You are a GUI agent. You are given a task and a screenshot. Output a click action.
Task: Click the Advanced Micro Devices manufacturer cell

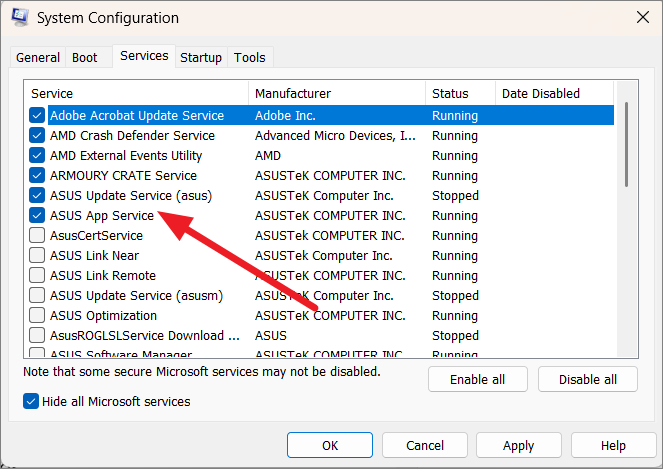tap(335, 135)
